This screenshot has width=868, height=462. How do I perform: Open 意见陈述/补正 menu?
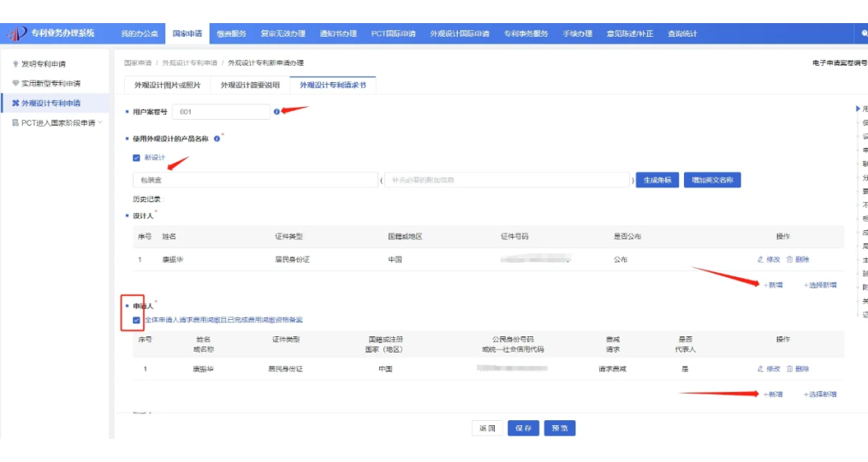pos(630,33)
